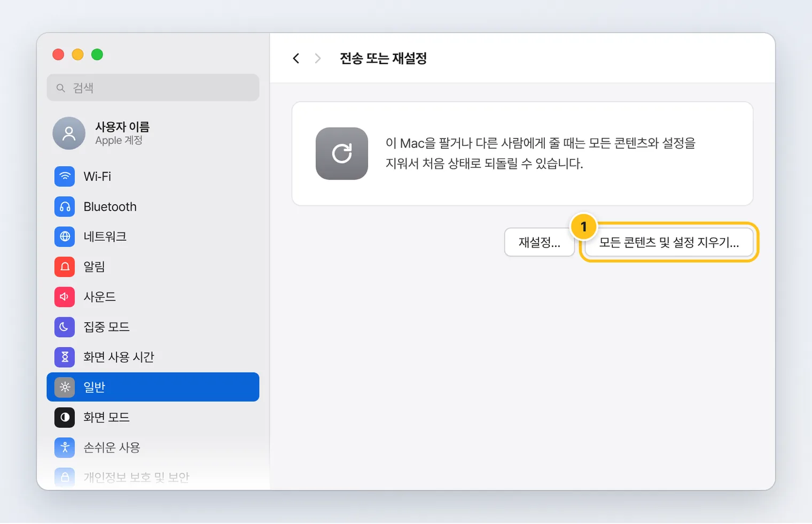Select the highlighted 일반 label
Image resolution: width=812 pixels, height=524 pixels.
(95, 387)
